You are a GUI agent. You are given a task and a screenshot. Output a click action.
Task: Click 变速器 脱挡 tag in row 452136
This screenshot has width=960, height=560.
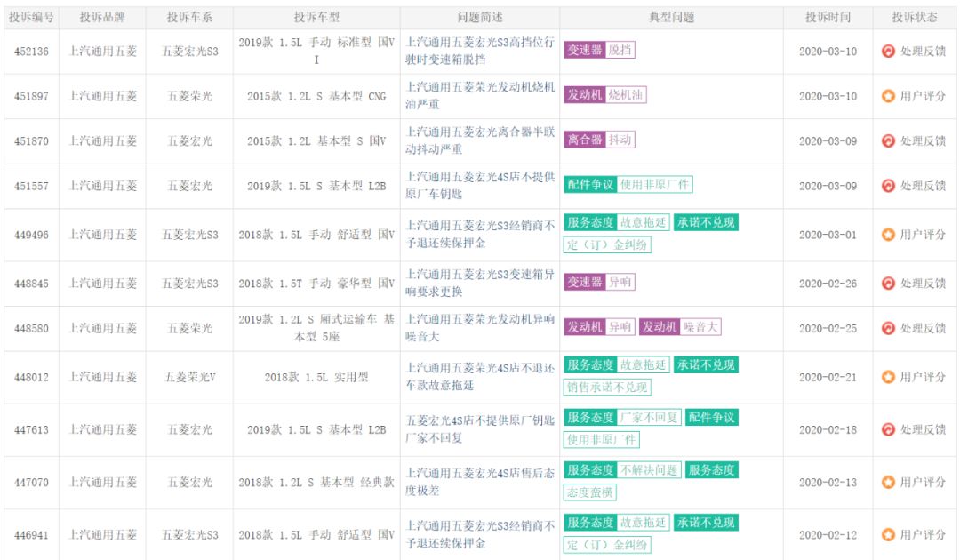coord(599,50)
